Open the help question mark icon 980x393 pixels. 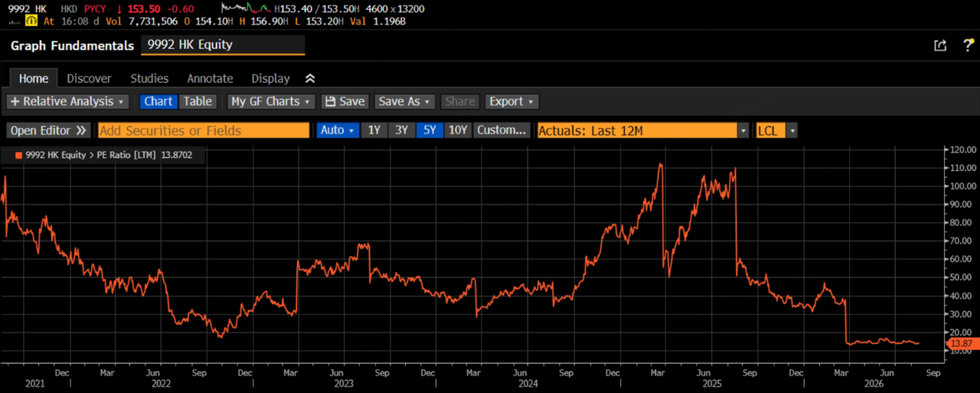[969, 45]
